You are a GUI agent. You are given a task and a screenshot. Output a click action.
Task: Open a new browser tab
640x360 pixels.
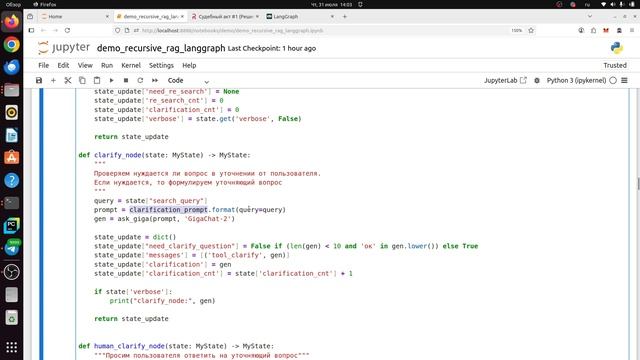[344, 17]
